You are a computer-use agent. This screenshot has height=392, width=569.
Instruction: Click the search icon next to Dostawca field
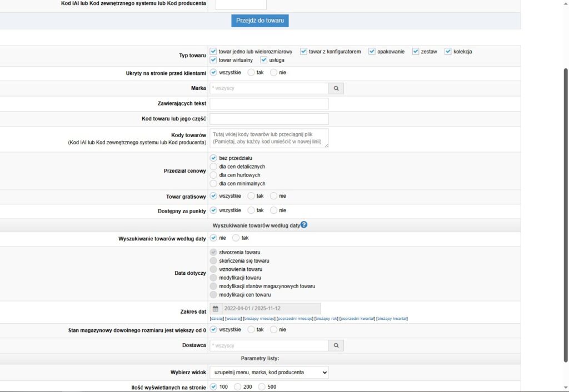point(336,345)
